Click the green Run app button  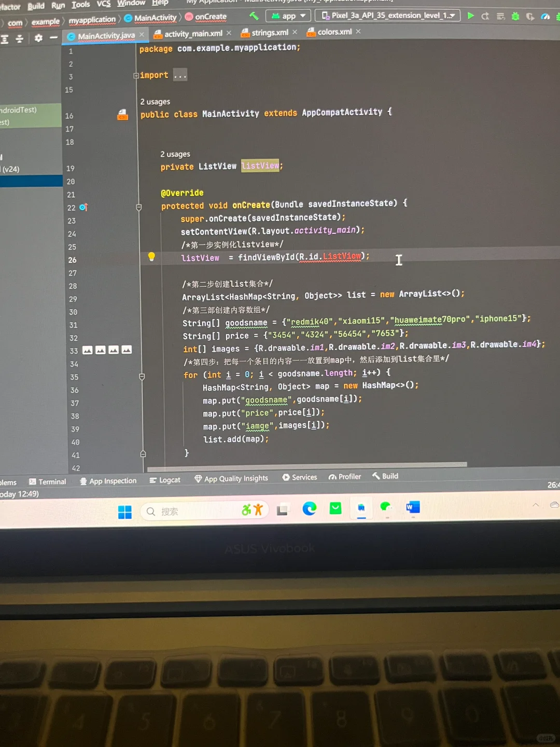470,16
